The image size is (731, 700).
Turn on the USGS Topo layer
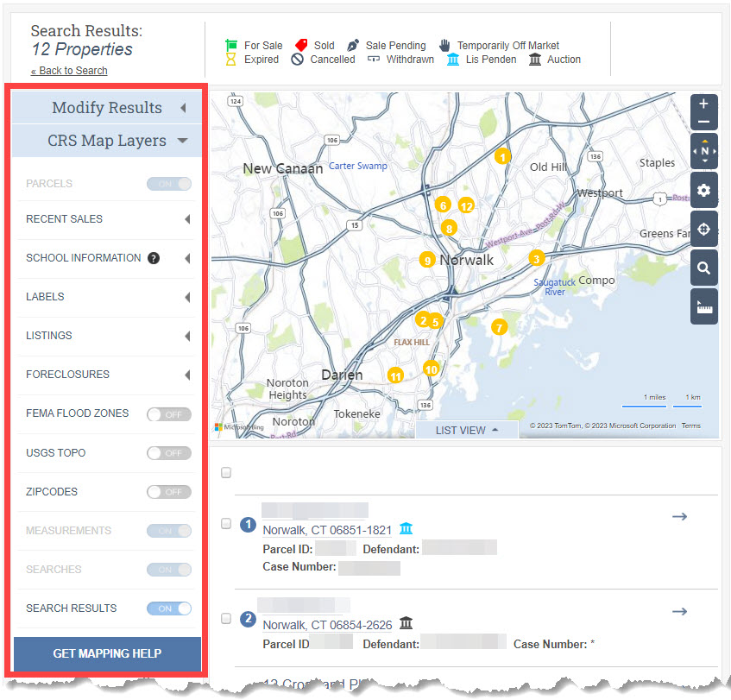[x=168, y=453]
